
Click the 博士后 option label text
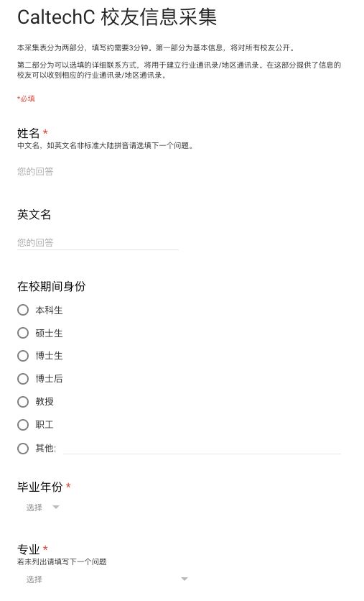[49, 379]
